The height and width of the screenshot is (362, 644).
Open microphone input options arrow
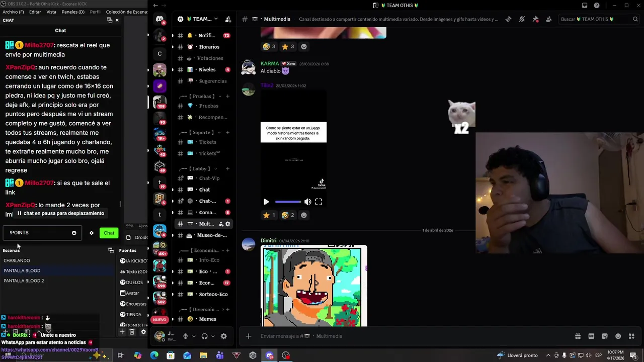pos(193,336)
